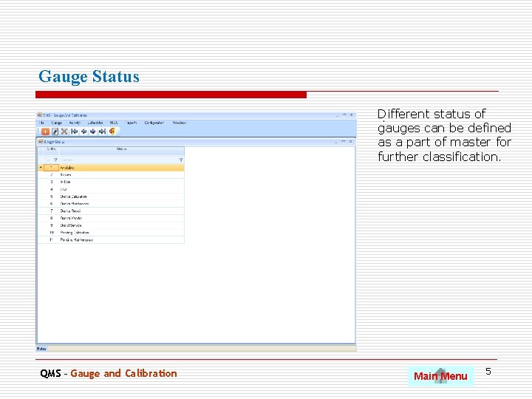
Task: Minimize the Gauge Status child window
Action: (x=336, y=141)
